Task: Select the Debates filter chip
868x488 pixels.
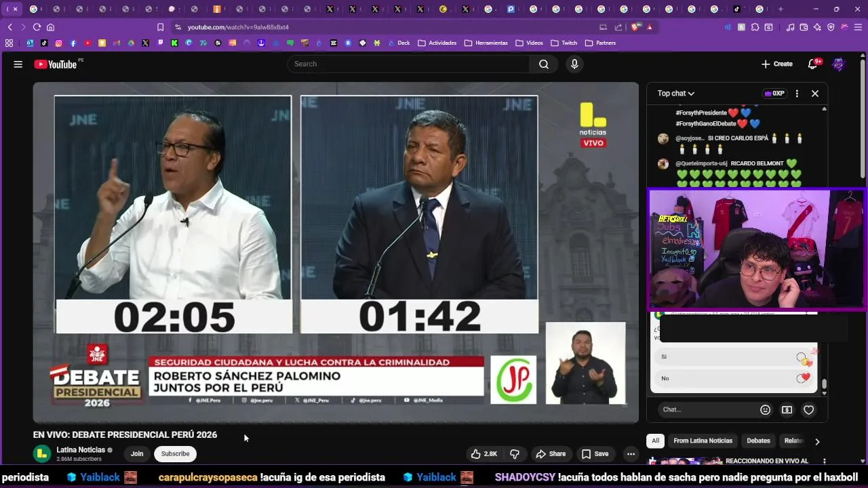Action: [758, 441]
